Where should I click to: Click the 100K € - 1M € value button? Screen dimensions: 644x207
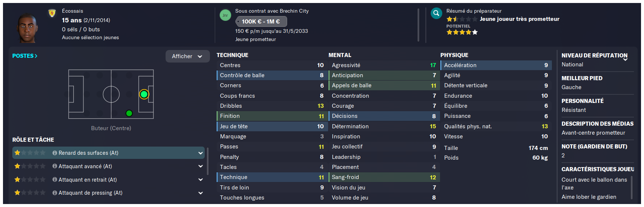pyautogui.click(x=261, y=22)
